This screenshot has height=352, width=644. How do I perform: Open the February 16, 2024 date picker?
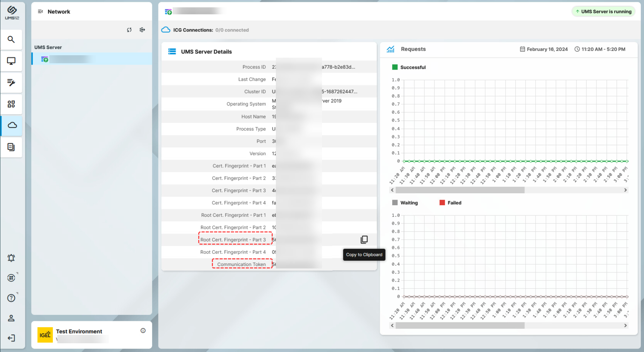pyautogui.click(x=544, y=49)
